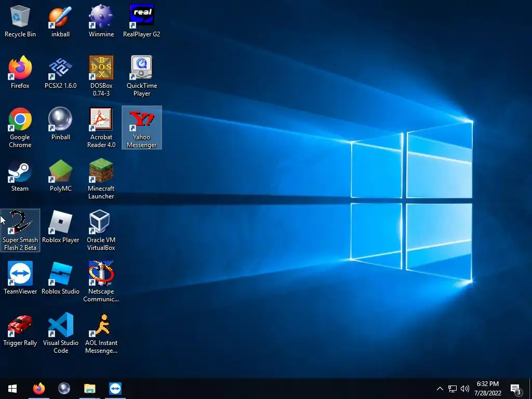Viewport: 532px width, 399px height.
Task: Select the Acrobat Reader 4.0 desktop shortcut
Action: pos(101,128)
